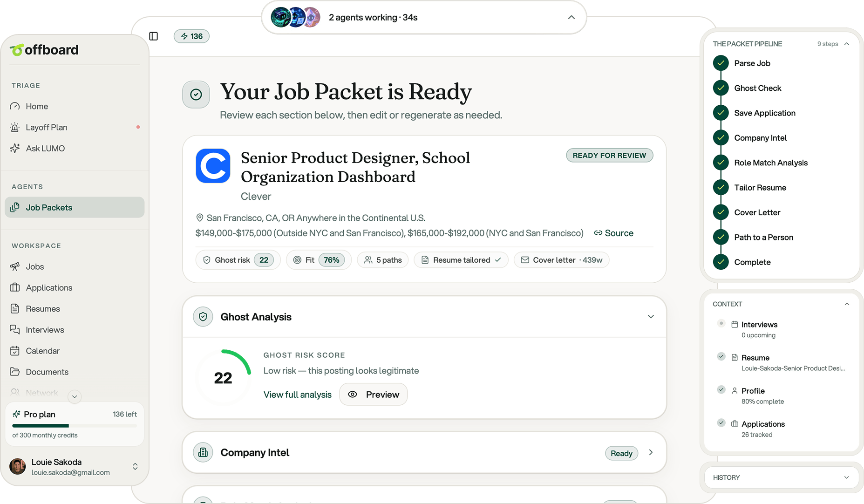
Task: Click the Interviews calendar icon in Context
Action: (x=735, y=324)
